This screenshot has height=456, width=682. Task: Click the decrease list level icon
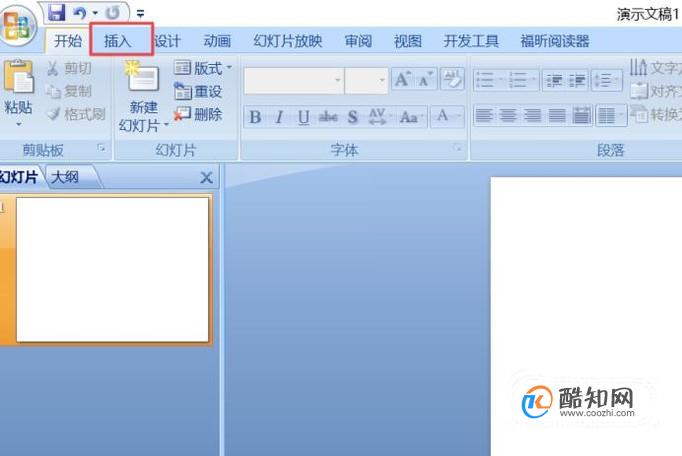pyautogui.click(x=554, y=80)
